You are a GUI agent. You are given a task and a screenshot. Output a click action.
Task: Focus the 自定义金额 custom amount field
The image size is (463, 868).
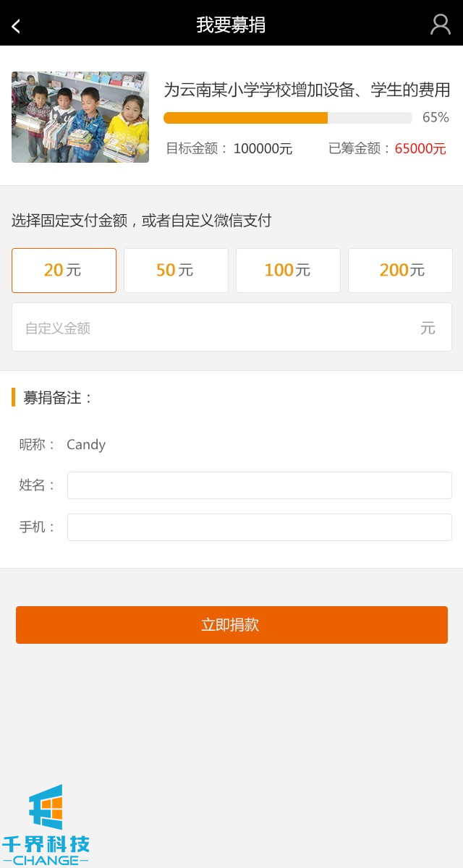pos(217,328)
